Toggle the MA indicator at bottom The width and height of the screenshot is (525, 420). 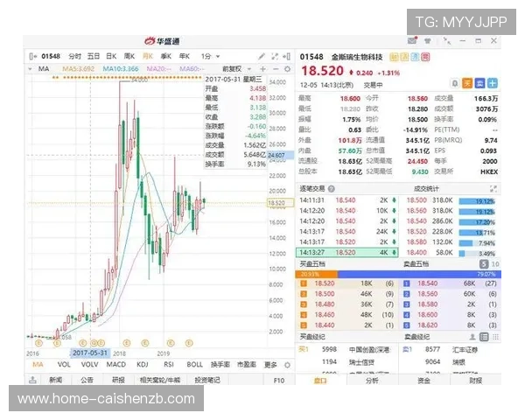pyautogui.click(x=38, y=364)
